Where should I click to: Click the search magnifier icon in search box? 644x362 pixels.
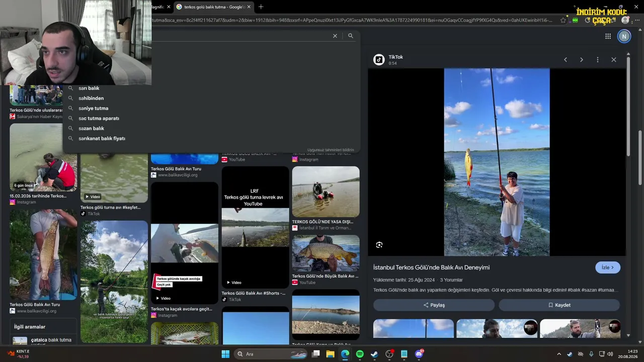click(x=351, y=36)
